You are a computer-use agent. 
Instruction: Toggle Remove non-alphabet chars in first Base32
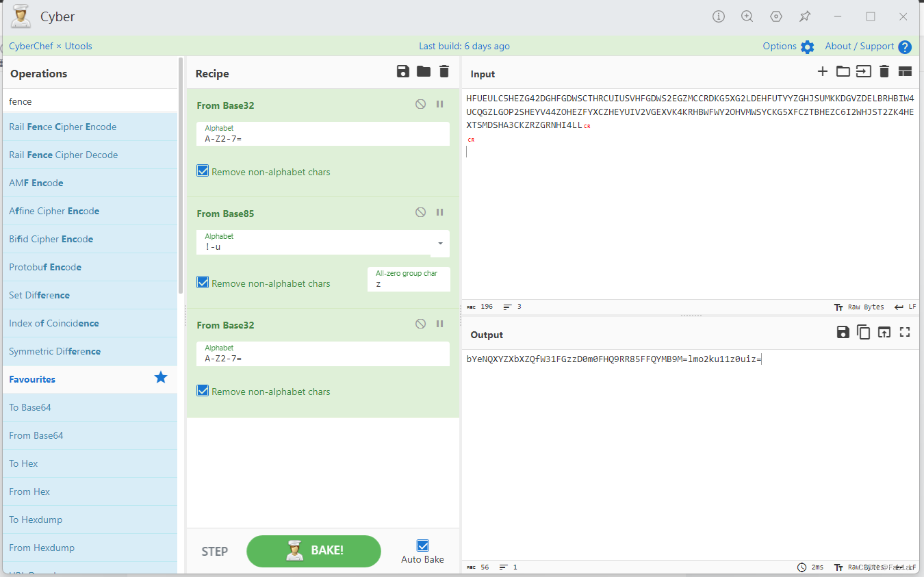coord(203,170)
